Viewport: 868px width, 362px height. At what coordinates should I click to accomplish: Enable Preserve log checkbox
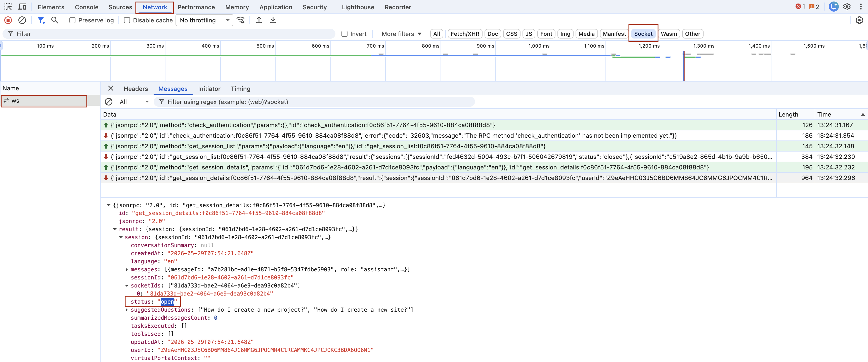72,20
